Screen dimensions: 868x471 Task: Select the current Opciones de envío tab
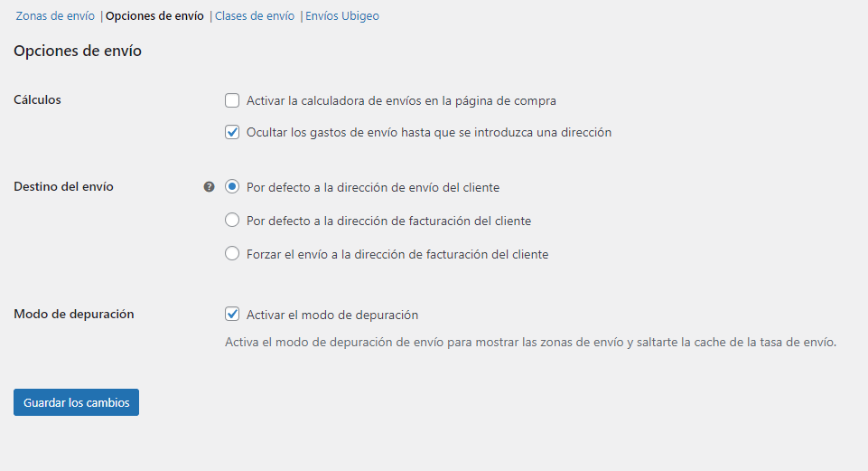[x=154, y=16]
